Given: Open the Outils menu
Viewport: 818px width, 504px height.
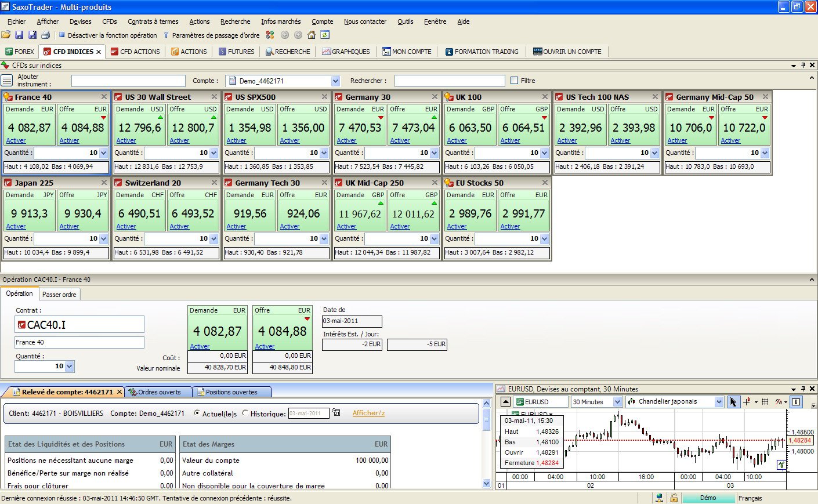Looking at the screenshot, I should pos(406,21).
